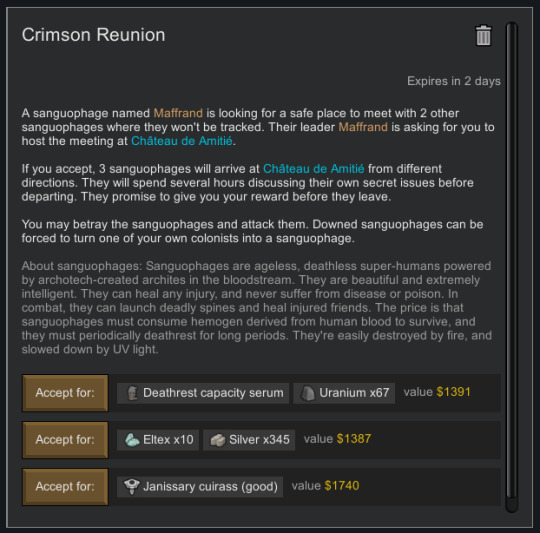Accept quest for Janissary cuirass reward
This screenshot has height=533, width=540.
pos(65,487)
